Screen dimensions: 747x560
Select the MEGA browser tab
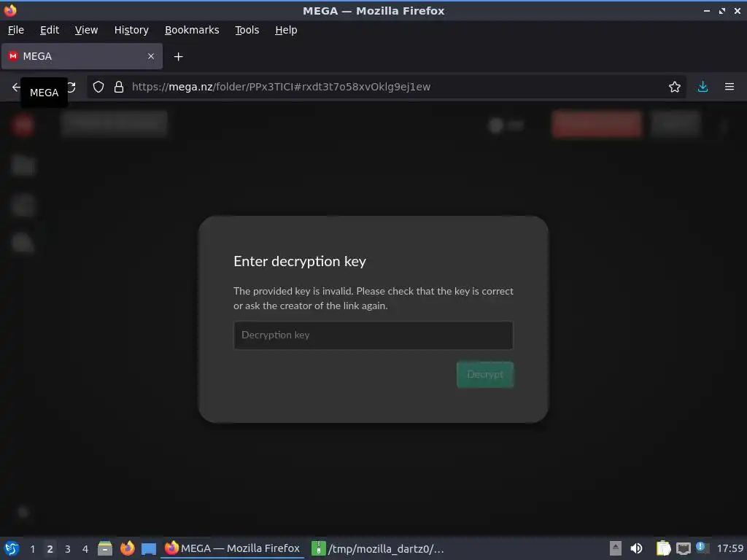tap(82, 56)
